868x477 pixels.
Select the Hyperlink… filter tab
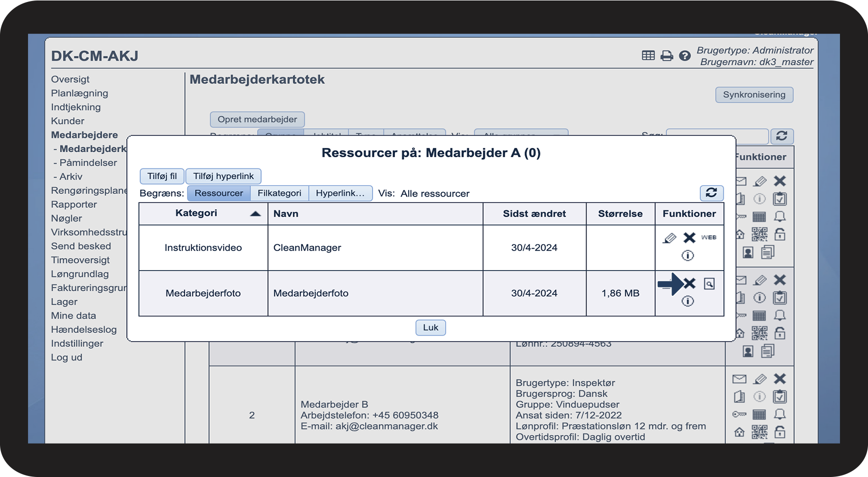(x=340, y=193)
